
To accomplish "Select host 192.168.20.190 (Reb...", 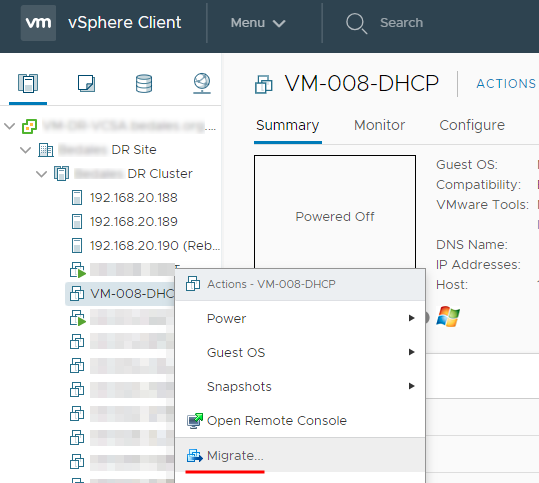I will [155, 246].
